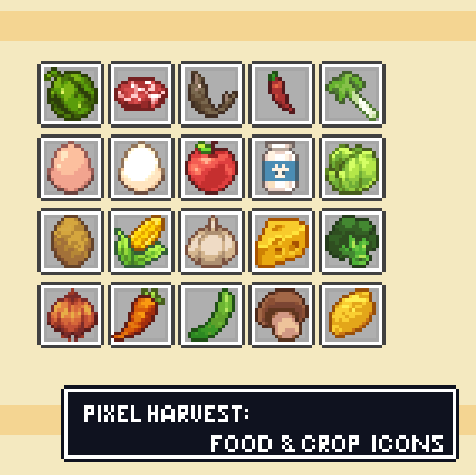The width and height of the screenshot is (476, 475).
Task: Select the pink egg icon
Action: click(71, 168)
